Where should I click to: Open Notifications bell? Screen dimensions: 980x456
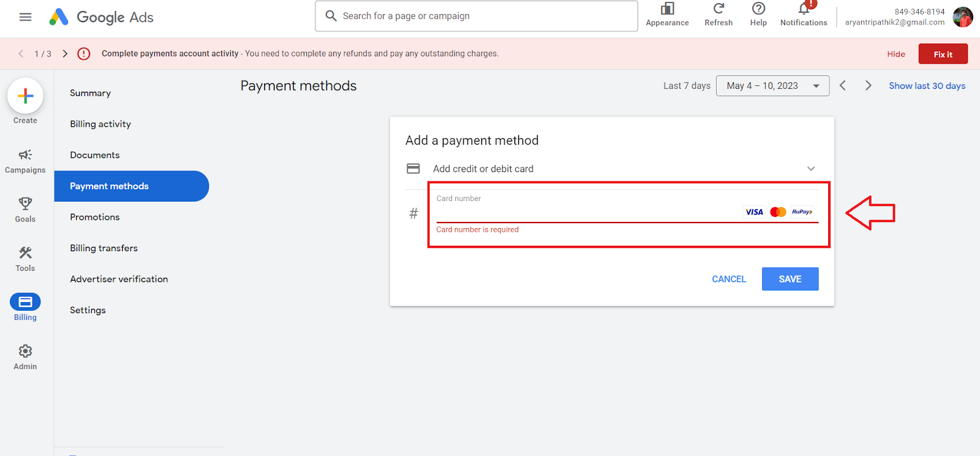(804, 15)
